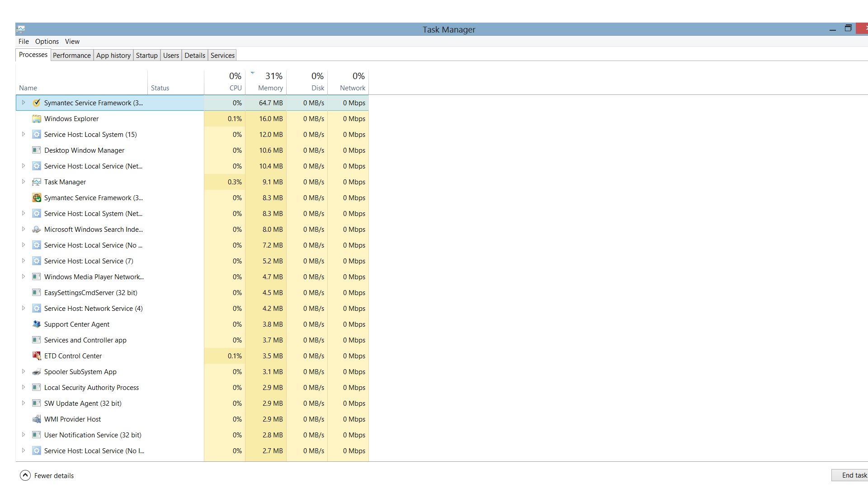Click the Spooler SubSystem App printer icon
The image size is (868, 488).
(37, 372)
